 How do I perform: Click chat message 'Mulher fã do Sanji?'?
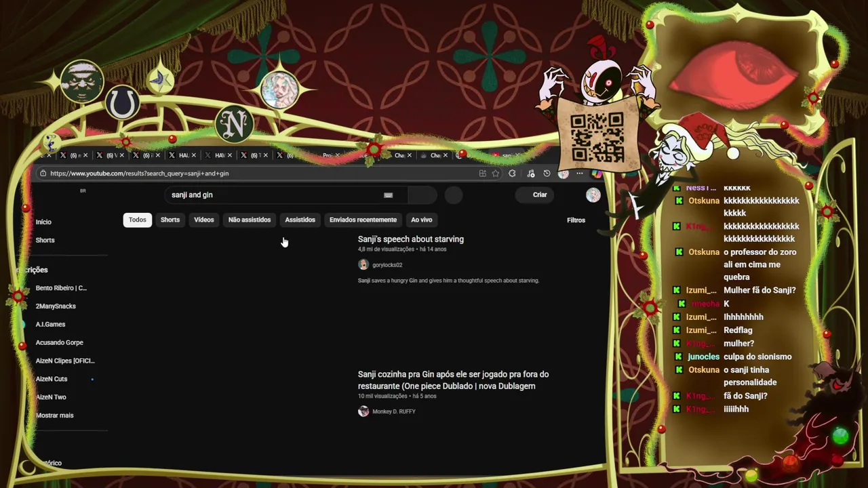pyautogui.click(x=759, y=291)
